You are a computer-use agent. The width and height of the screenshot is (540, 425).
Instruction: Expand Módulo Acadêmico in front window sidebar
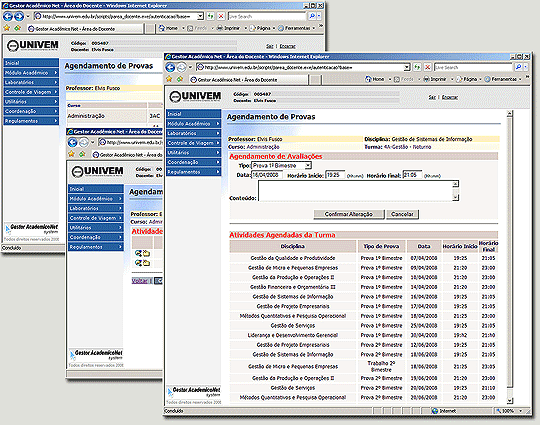click(193, 124)
